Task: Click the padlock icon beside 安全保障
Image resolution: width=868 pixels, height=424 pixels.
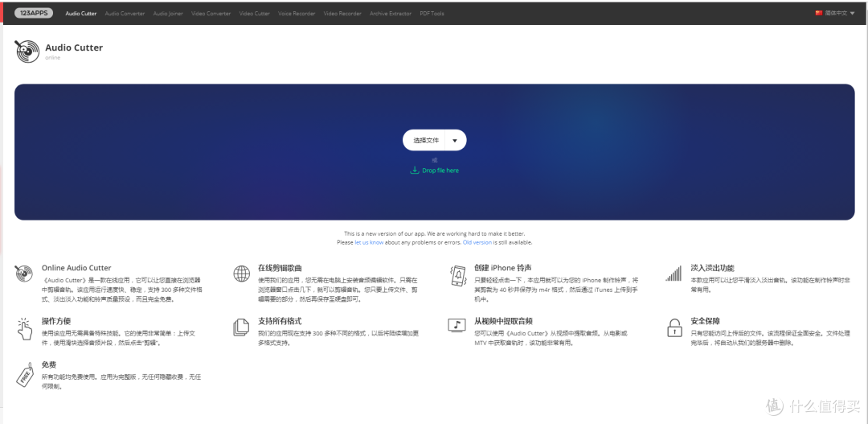Action: [x=674, y=327]
